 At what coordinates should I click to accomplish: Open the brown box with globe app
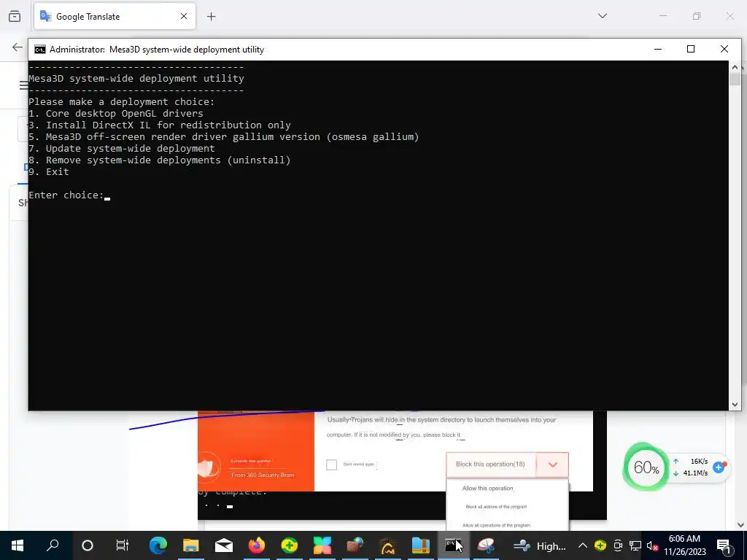point(355,545)
